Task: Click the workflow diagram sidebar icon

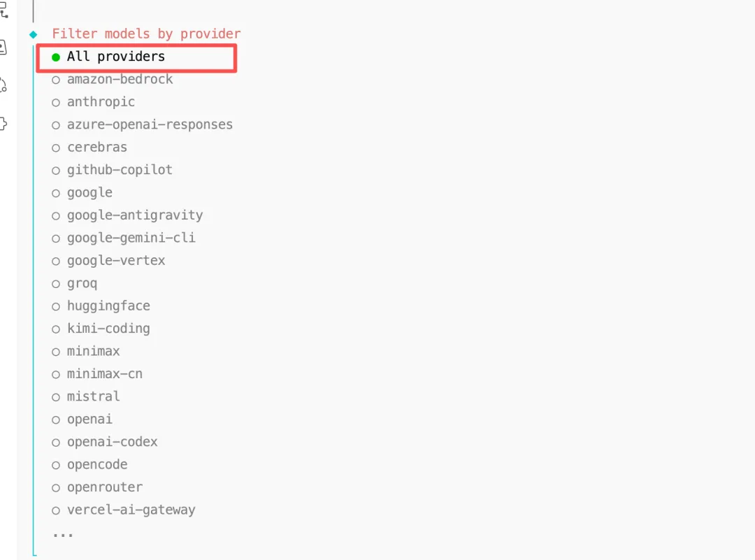Action: click(x=3, y=10)
